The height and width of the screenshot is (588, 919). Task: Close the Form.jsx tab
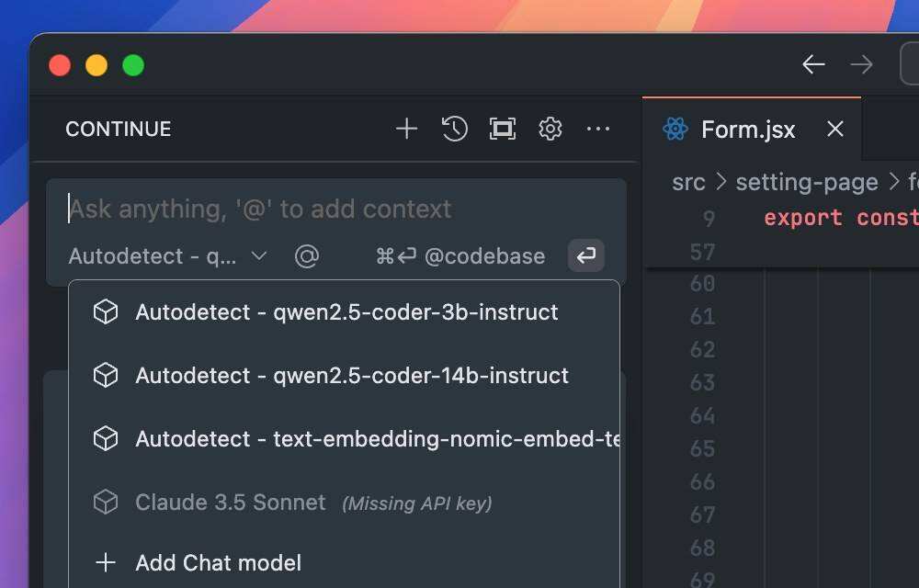834,129
